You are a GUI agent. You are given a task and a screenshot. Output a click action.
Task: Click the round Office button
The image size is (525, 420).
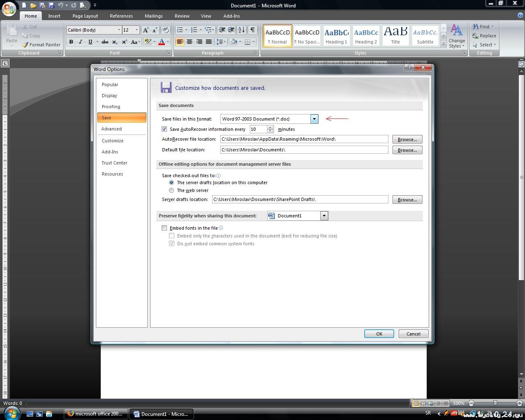pos(9,8)
